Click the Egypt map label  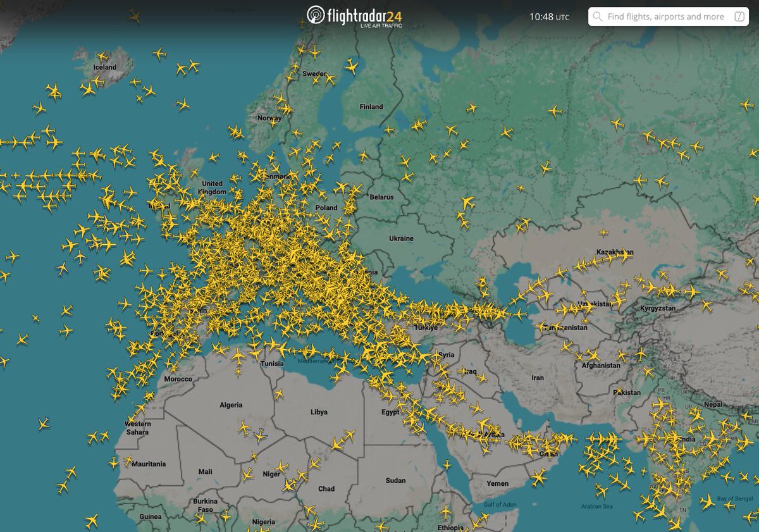(390, 412)
